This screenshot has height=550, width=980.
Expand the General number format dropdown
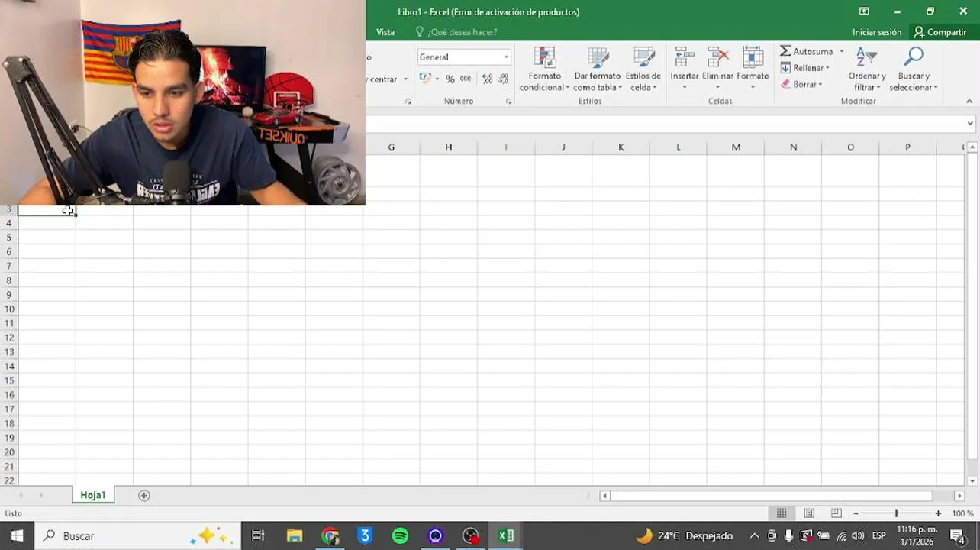coord(505,57)
